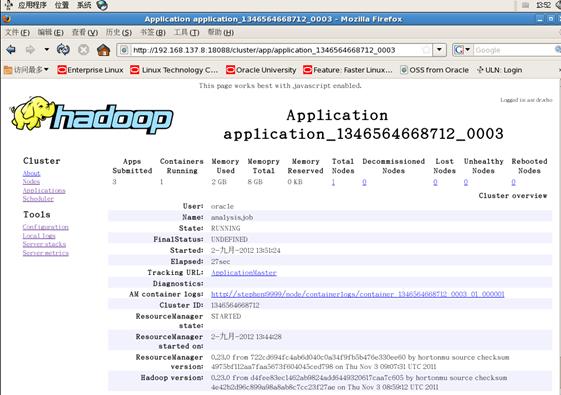Click the greyed Forward arrow button
The image size is (561, 395).
[30, 49]
